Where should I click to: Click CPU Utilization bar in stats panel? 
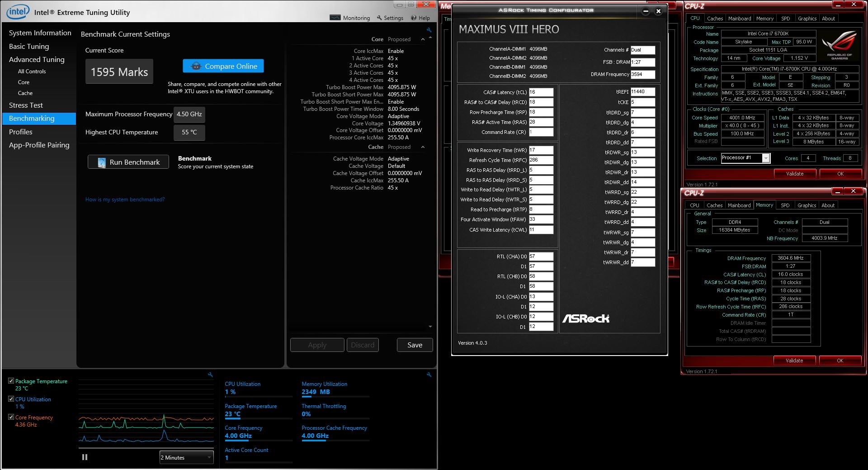[x=259, y=397]
